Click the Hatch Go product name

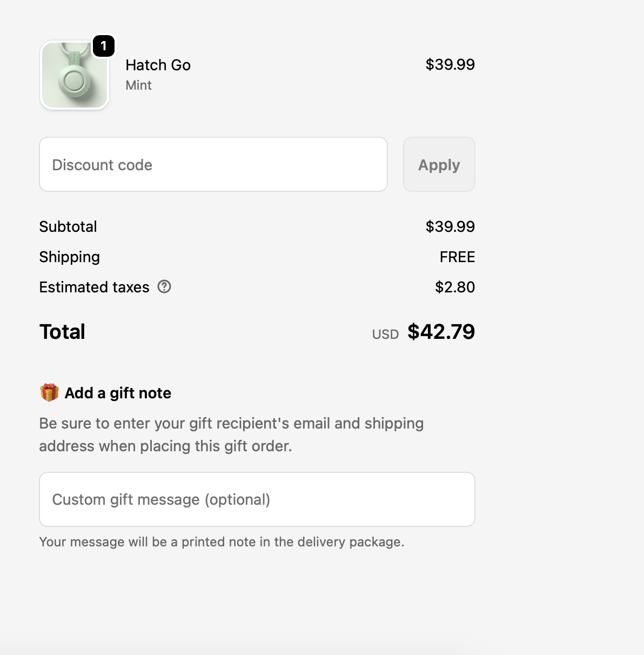[158, 65]
